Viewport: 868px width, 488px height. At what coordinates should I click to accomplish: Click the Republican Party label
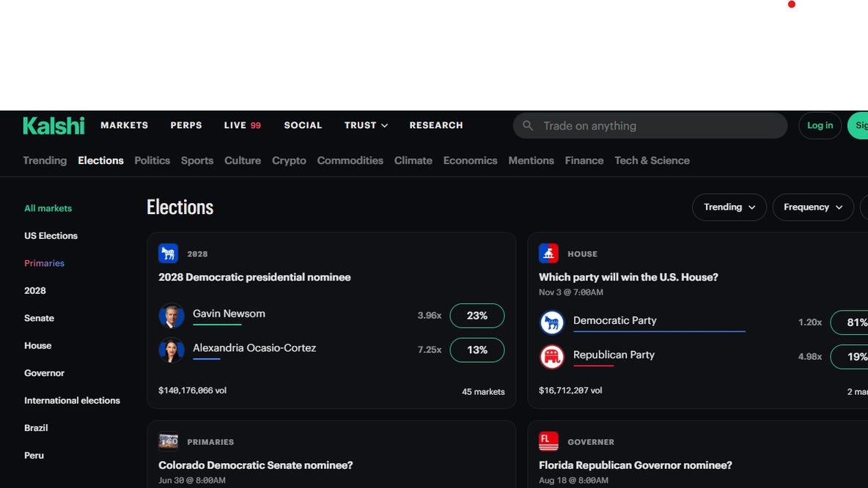pyautogui.click(x=614, y=355)
